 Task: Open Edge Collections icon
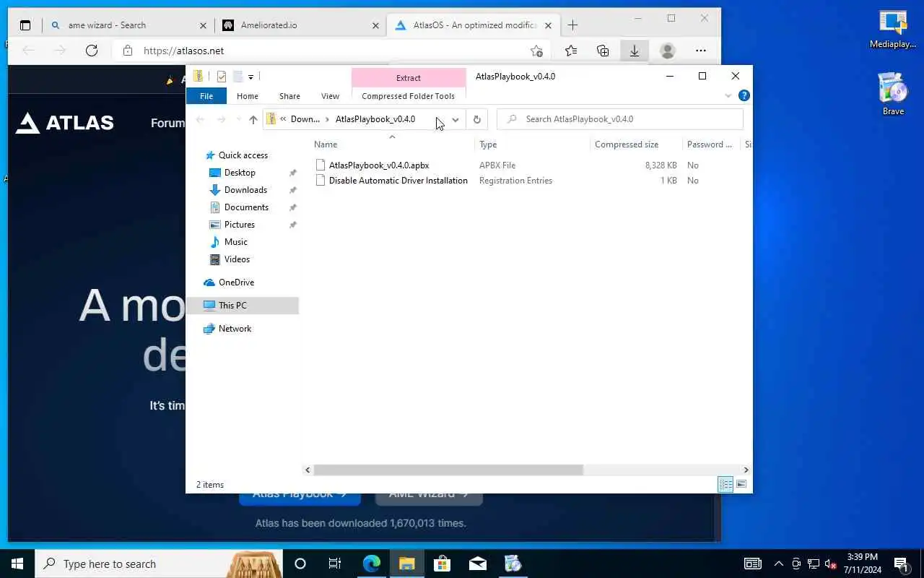[603, 51]
